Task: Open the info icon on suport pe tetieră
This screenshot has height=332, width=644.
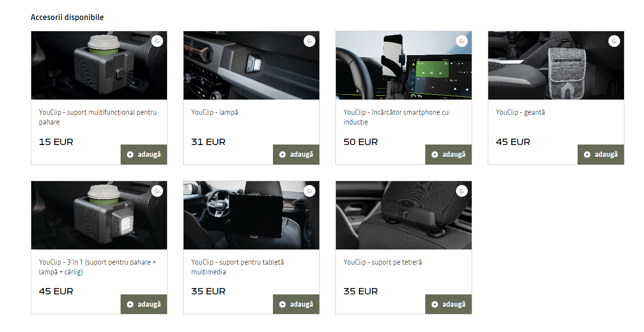Action: coord(461,191)
